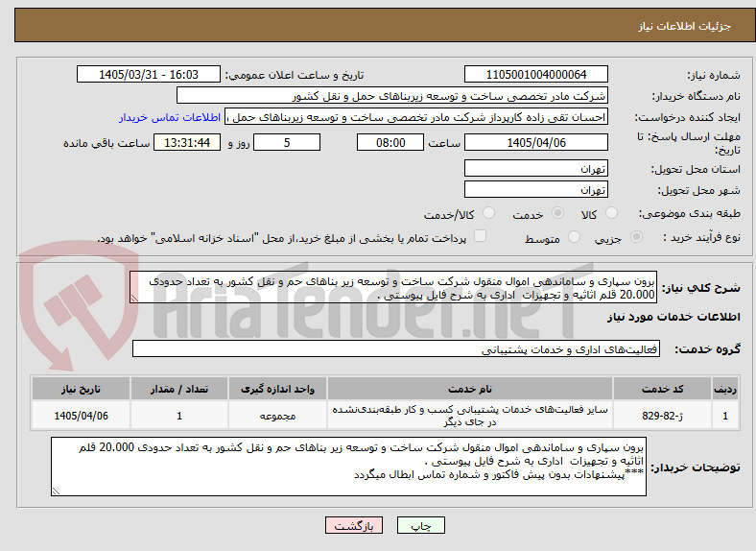
Task: Click the ردیف column header
Action: pos(725,389)
